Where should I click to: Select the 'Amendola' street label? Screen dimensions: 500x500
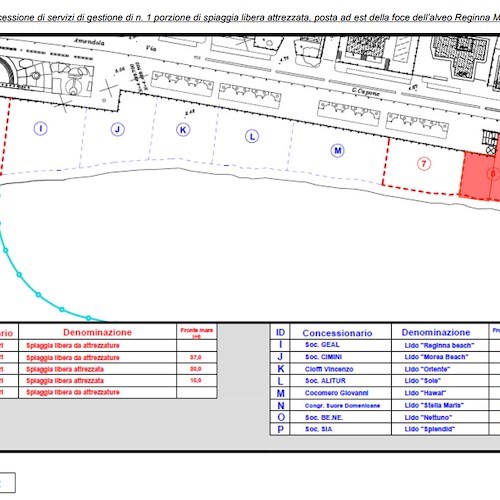[x=89, y=42]
